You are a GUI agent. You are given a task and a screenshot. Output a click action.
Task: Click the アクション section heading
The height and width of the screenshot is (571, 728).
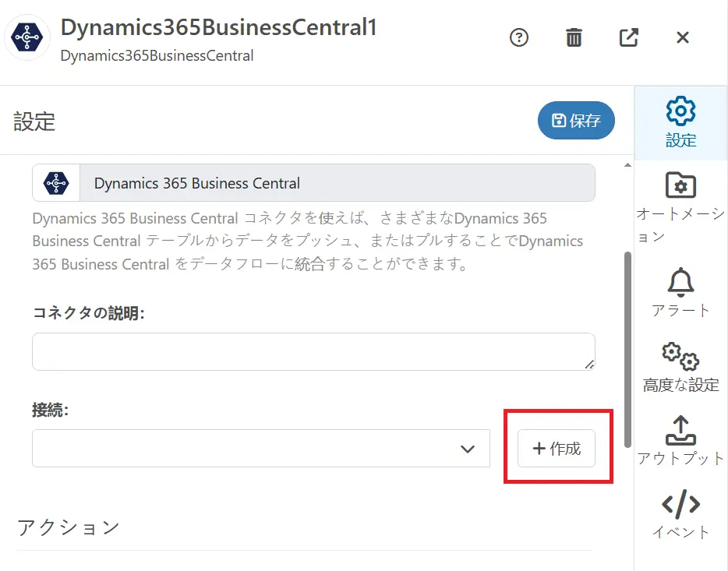point(69,528)
